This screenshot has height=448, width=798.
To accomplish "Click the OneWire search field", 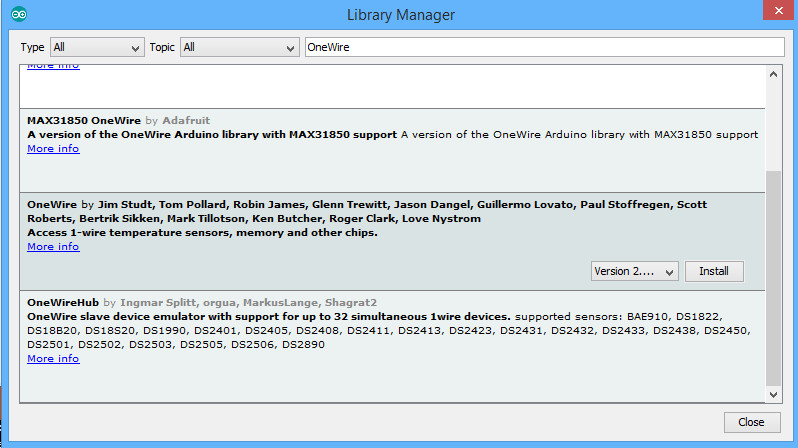I will tap(545, 47).
